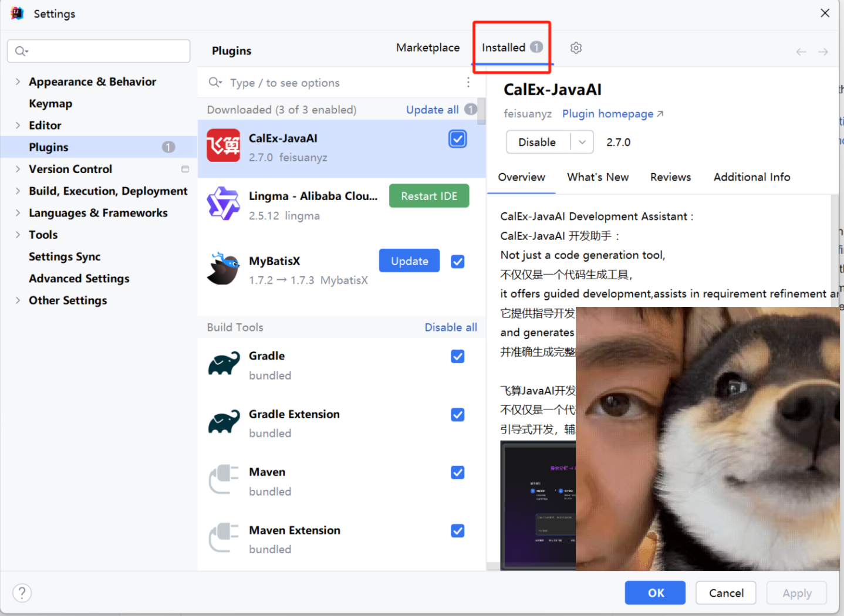Click the Build Tools section header

click(235, 327)
